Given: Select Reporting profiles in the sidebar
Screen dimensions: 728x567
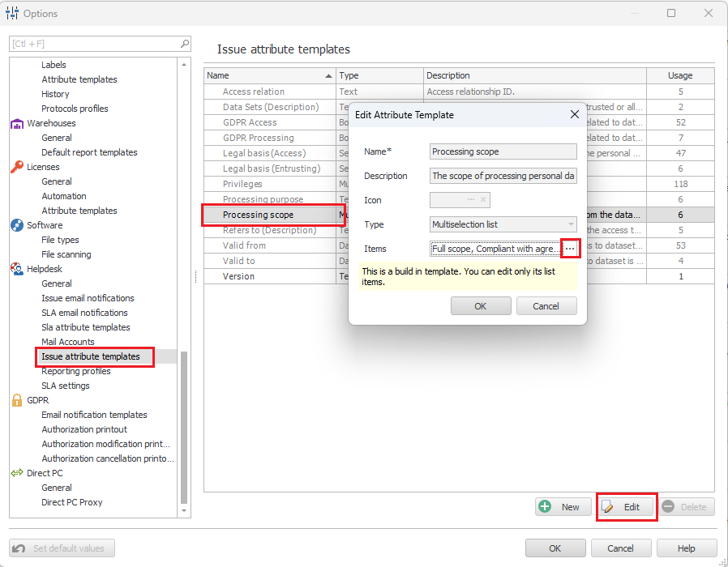Looking at the screenshot, I should pyautogui.click(x=76, y=371).
